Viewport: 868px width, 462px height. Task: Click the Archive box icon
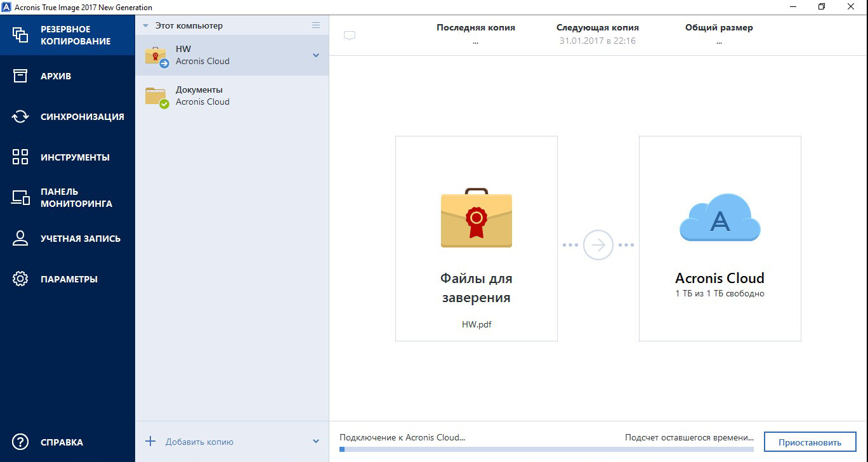coord(20,76)
